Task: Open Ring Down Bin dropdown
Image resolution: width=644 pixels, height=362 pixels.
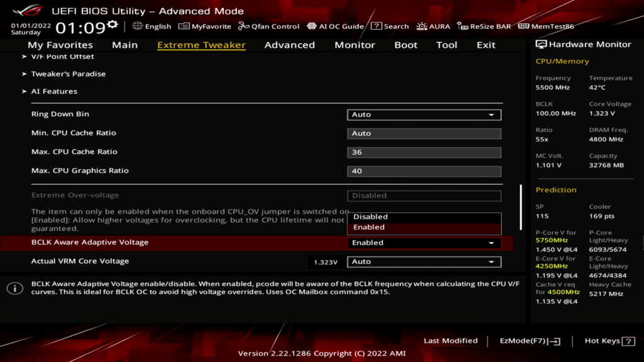Action: pyautogui.click(x=424, y=114)
